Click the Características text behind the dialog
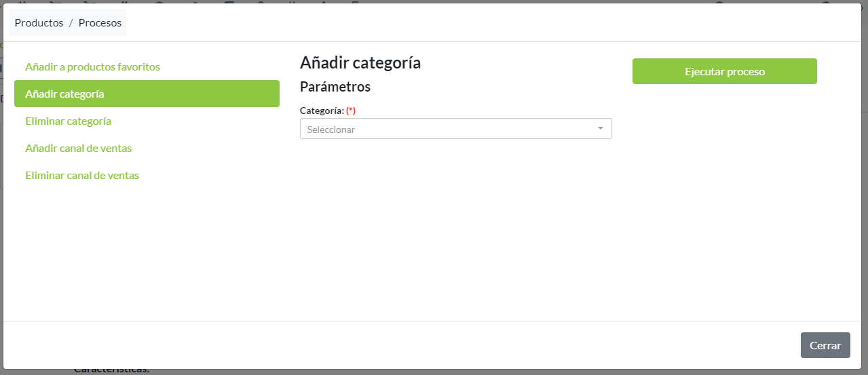This screenshot has width=868, height=375. 111,371
